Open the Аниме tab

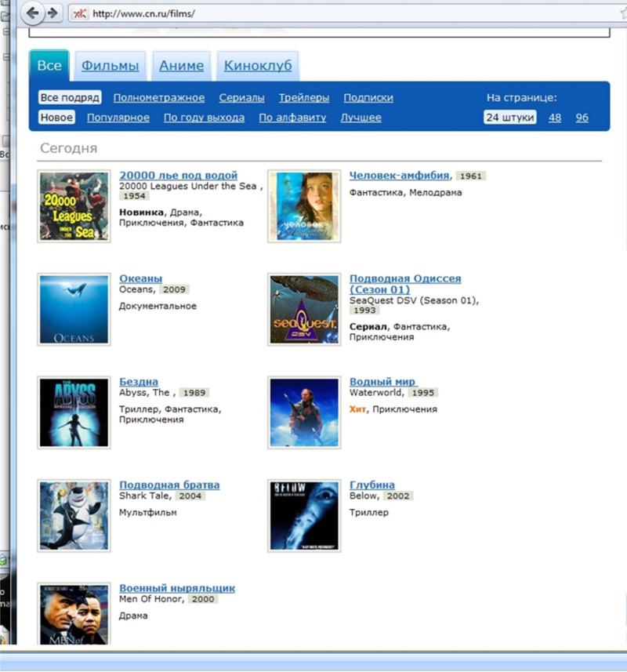(x=182, y=66)
